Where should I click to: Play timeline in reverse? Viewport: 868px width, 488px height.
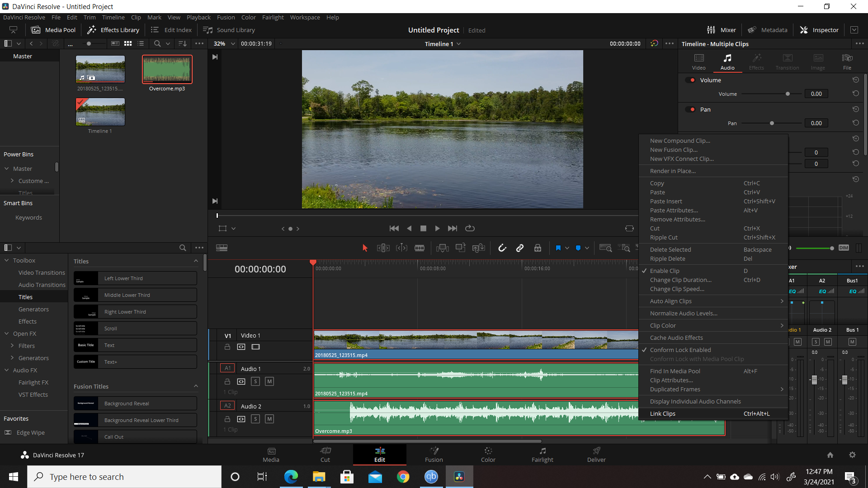[410, 229]
